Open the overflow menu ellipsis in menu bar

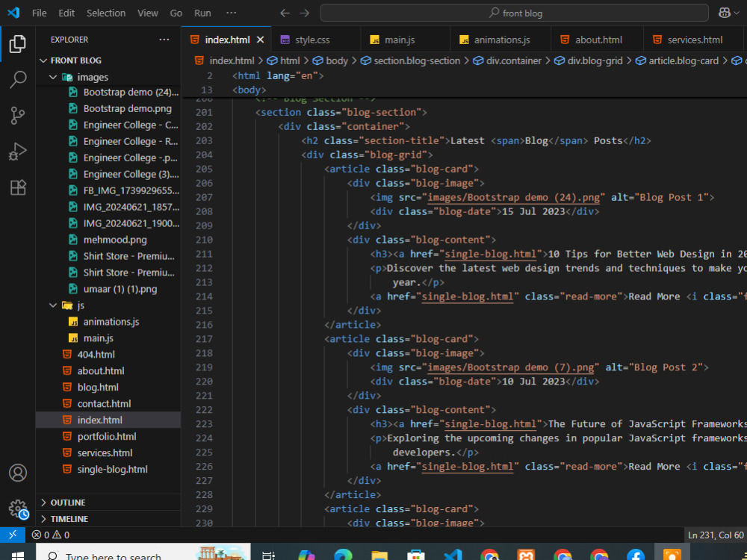(x=231, y=13)
